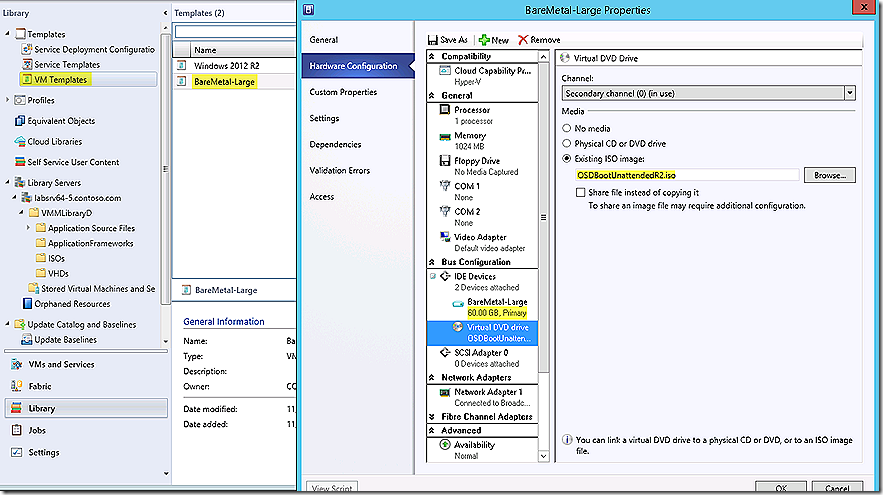This screenshot has width=883, height=495.
Task: Click the ISO image path field
Action: pos(686,175)
